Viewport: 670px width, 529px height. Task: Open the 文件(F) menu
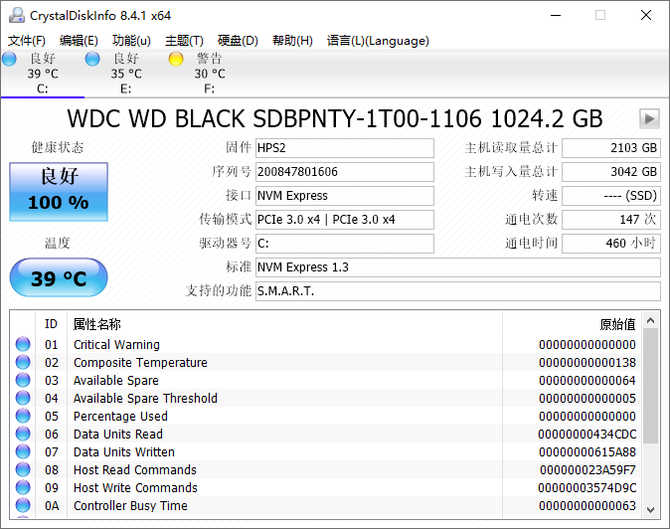click(27, 41)
